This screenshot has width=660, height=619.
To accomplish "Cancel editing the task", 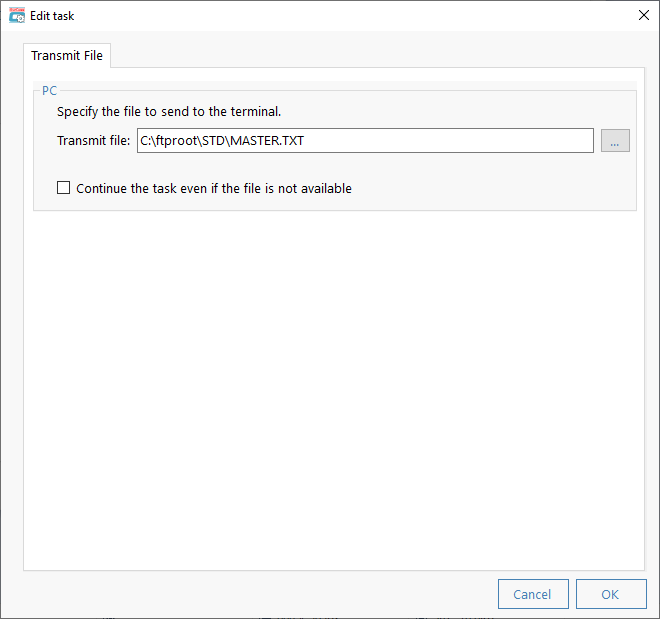I will [x=532, y=594].
